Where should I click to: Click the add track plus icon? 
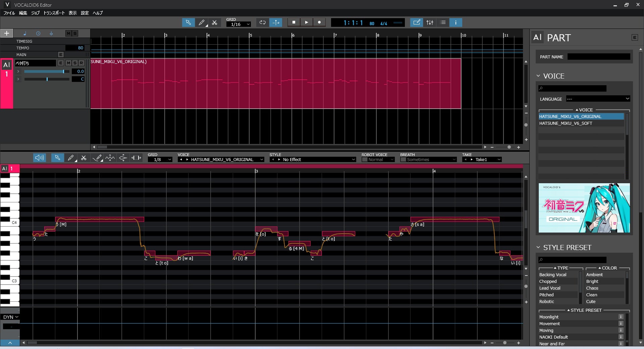(6, 33)
